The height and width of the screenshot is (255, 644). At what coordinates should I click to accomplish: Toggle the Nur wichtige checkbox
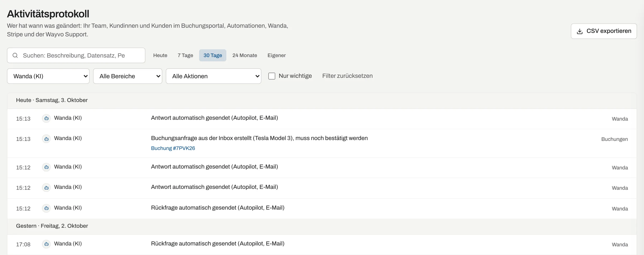[272, 76]
